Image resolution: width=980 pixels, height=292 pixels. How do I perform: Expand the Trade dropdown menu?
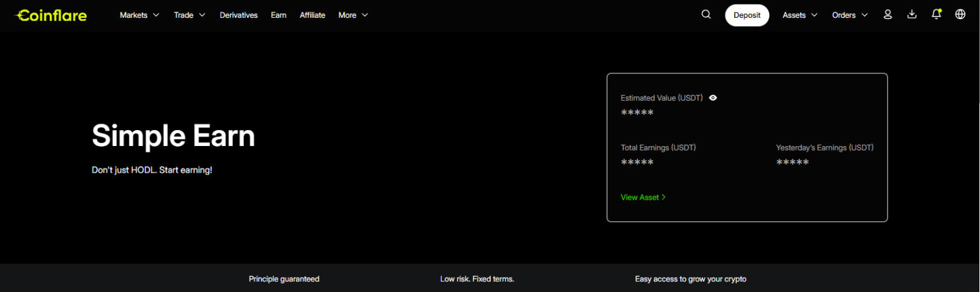coord(189,15)
